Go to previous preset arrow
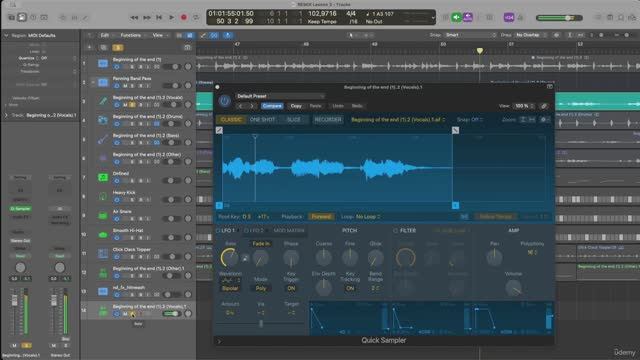640x360 pixels. 240,106
